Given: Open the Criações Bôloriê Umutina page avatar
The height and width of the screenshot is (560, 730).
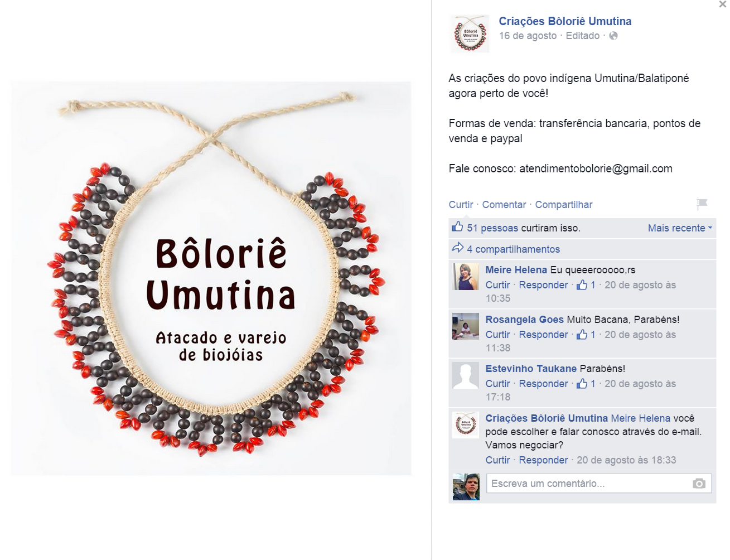Looking at the screenshot, I should point(470,34).
